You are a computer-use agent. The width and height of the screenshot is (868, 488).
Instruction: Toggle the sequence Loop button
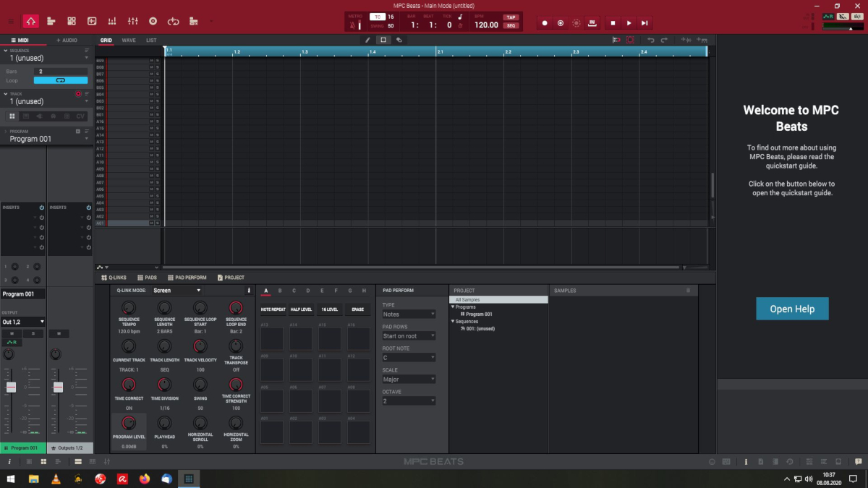(x=61, y=80)
